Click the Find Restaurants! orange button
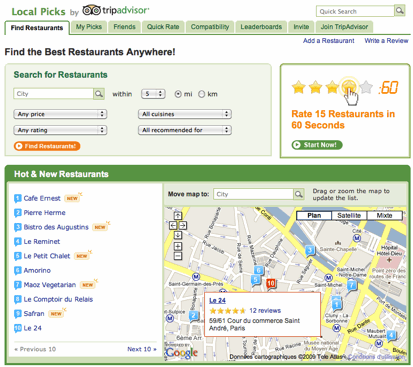Viewport: 413px width, 367px height. [x=47, y=146]
